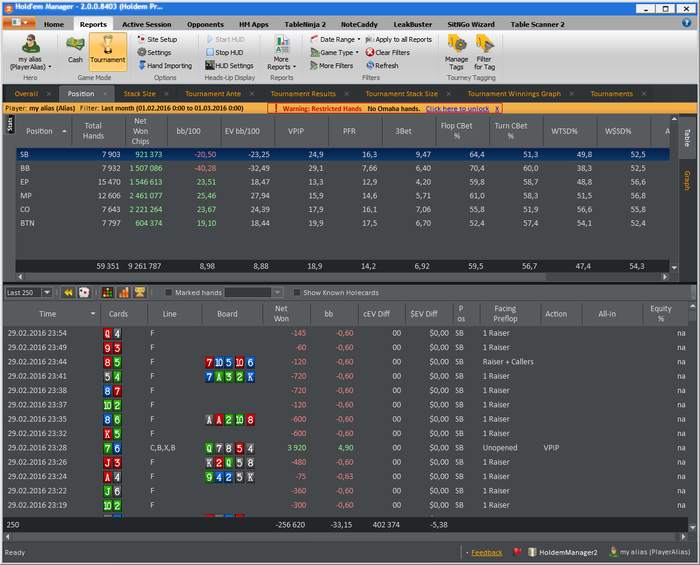Switch game mode to Cash
Viewport: 700px width, 565px height.
tap(75, 50)
